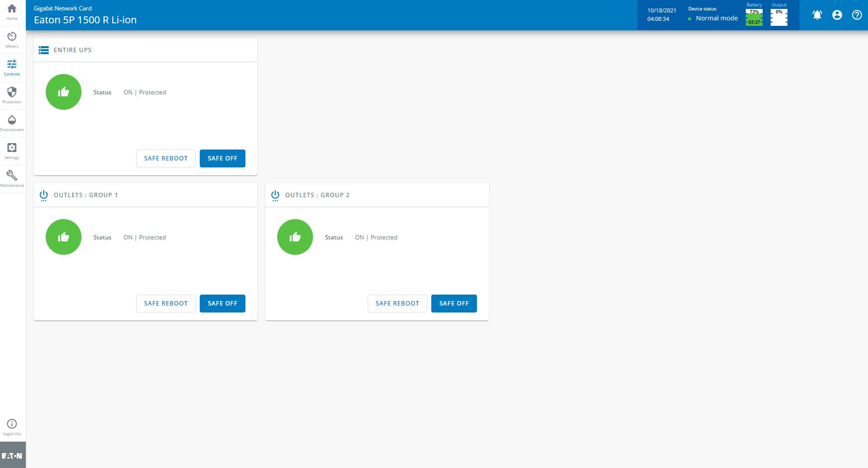This screenshot has width=868, height=468.
Task: Click Safe Reboot for Entire UPS
Action: point(166,158)
